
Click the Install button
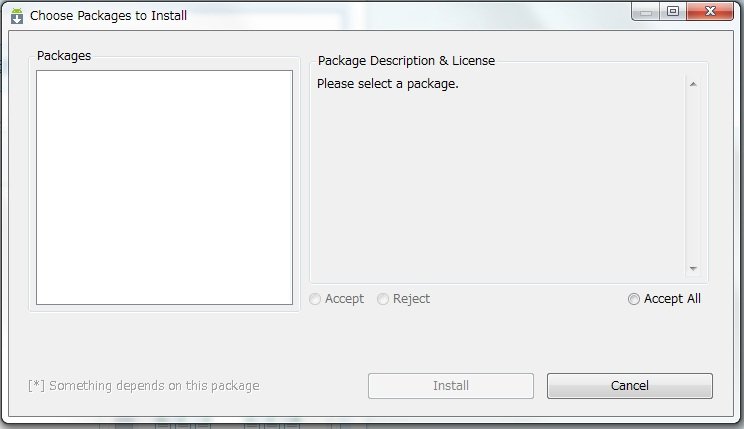[x=451, y=386]
